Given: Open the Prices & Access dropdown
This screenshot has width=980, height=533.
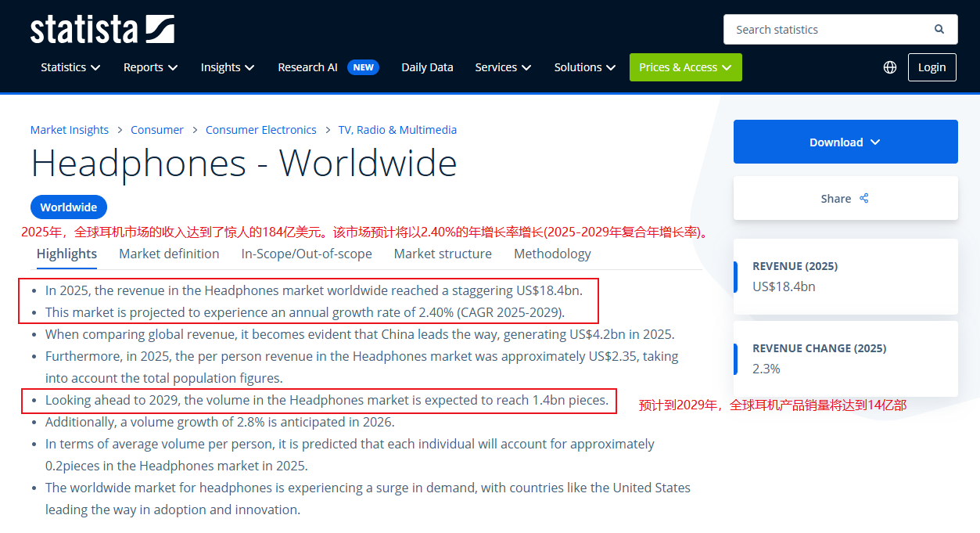Looking at the screenshot, I should (x=685, y=67).
